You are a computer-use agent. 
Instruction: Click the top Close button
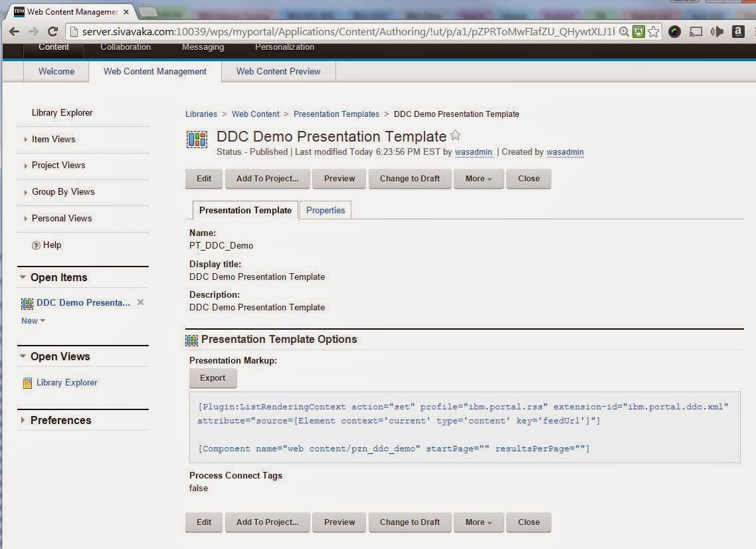click(528, 179)
